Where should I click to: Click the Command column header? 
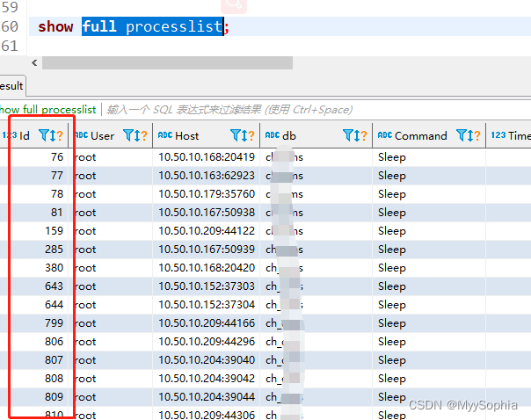click(x=429, y=135)
